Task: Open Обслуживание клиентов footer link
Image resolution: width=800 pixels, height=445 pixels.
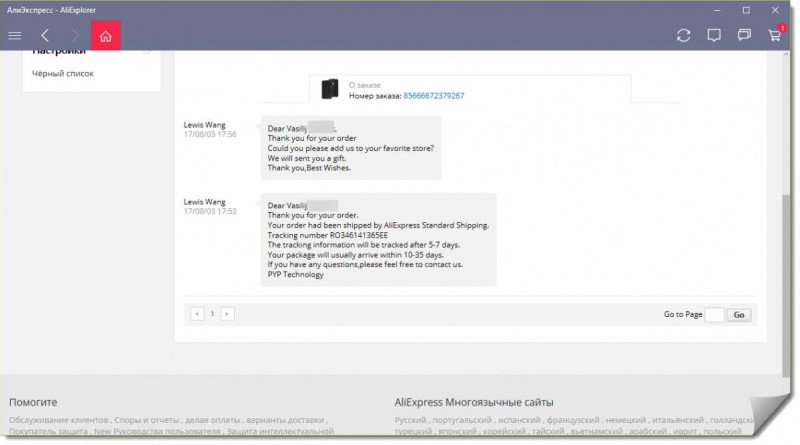Action: [x=59, y=420]
